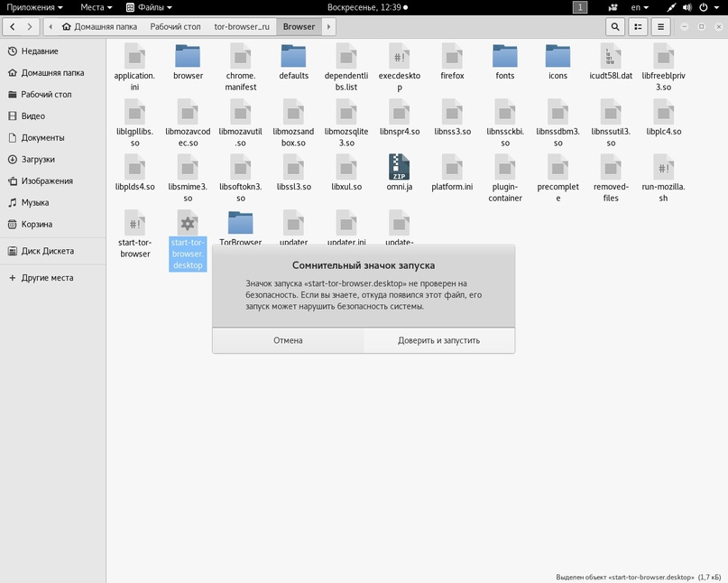Select the 'libplds4.so' file
728x583 pixels.
[134, 174]
